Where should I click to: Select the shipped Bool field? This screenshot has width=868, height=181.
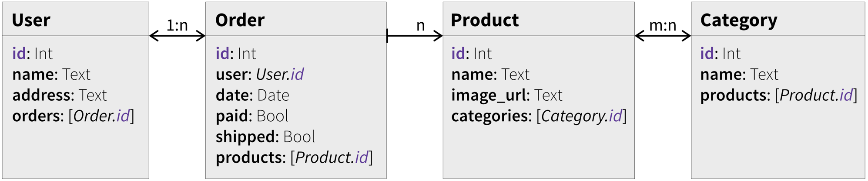[265, 137]
